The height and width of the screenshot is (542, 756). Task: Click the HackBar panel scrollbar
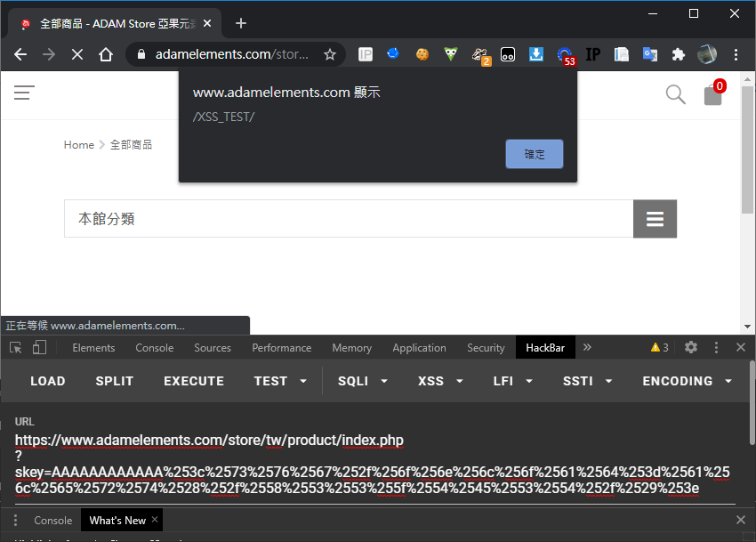coord(752,402)
